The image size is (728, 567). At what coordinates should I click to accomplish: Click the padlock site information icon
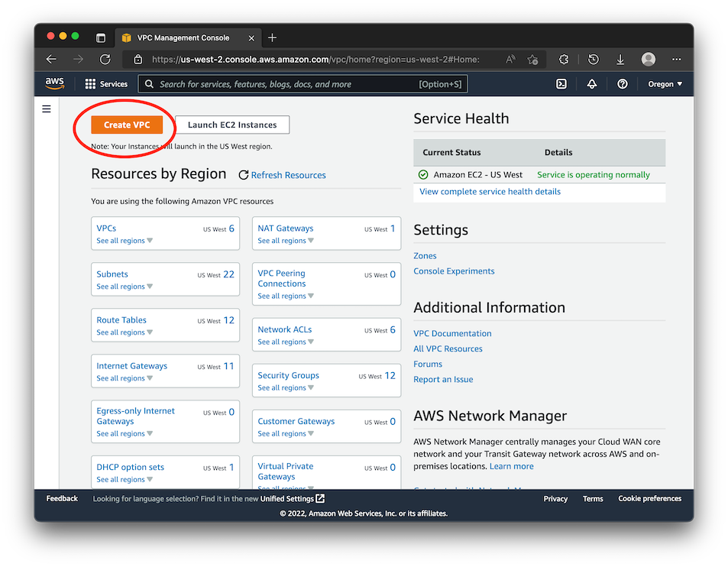pos(138,60)
